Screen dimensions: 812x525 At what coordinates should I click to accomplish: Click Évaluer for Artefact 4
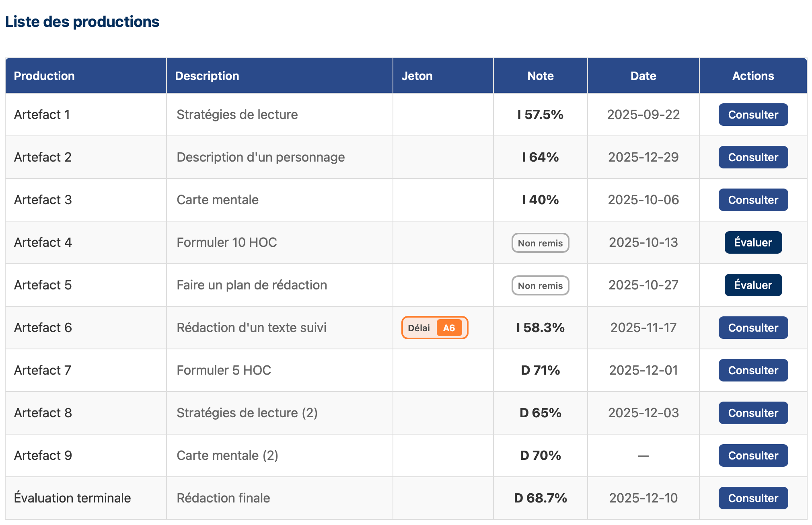tap(752, 242)
